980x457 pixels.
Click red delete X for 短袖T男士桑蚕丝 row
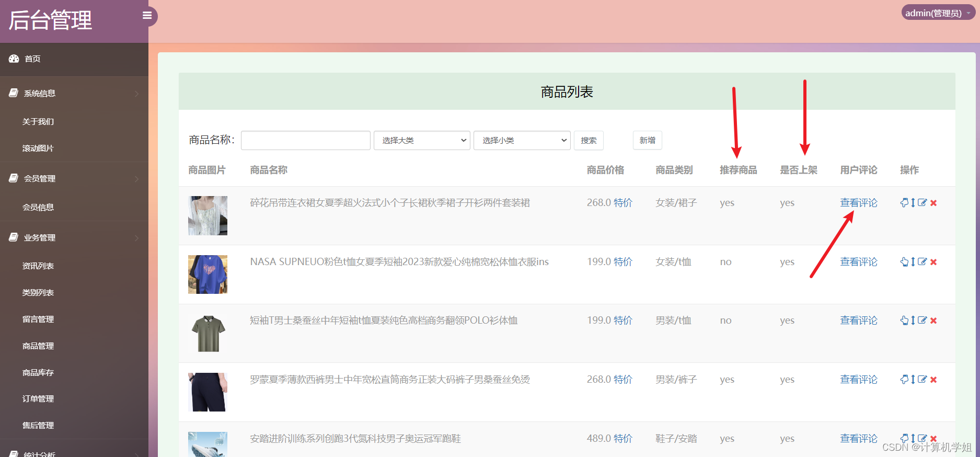[x=933, y=321]
